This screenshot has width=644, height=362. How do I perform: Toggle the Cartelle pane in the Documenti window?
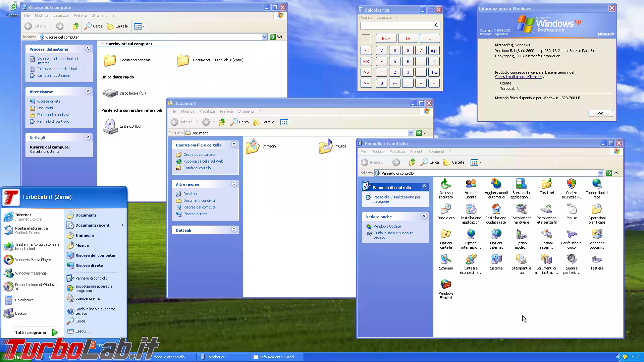pos(264,122)
